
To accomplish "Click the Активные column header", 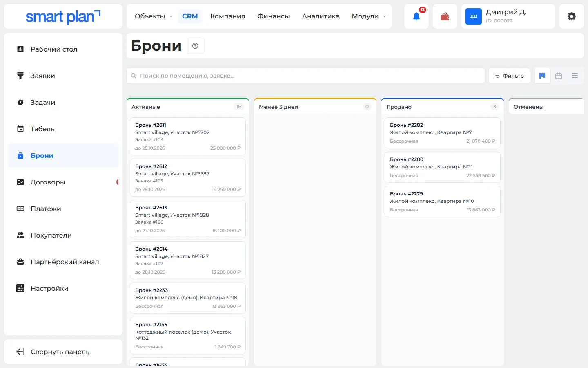I will (188, 106).
